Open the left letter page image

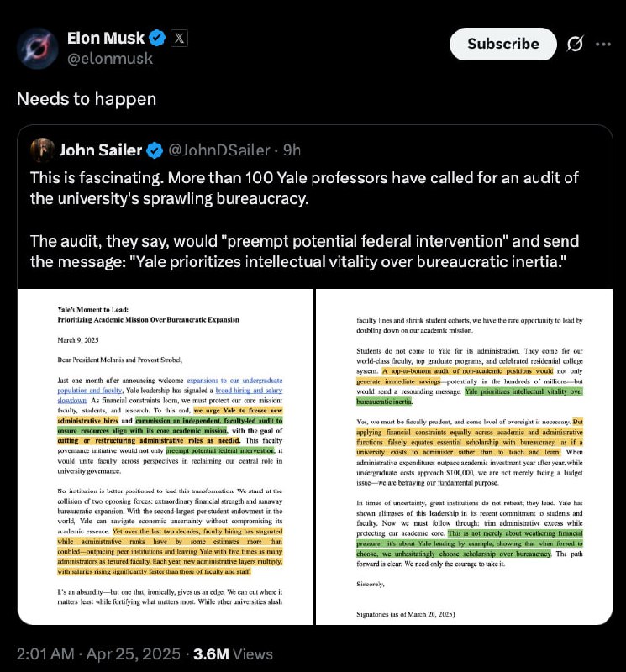click(x=166, y=457)
